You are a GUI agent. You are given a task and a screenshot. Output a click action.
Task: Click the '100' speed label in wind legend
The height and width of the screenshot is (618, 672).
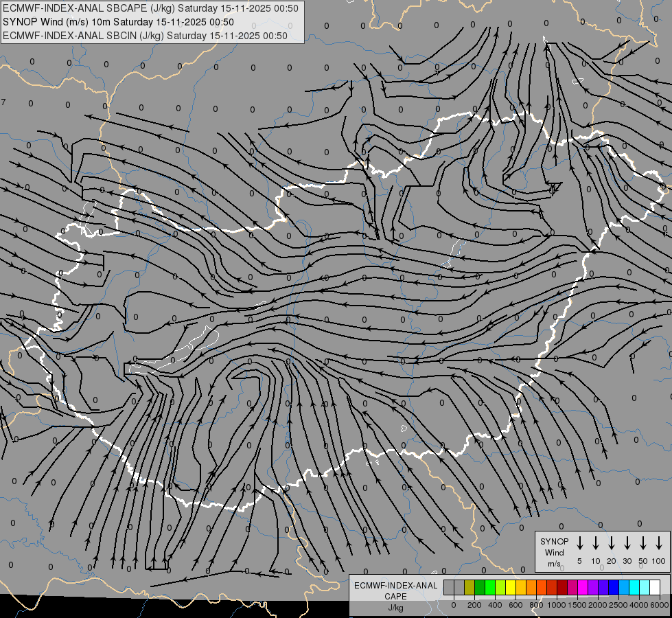pos(659,561)
